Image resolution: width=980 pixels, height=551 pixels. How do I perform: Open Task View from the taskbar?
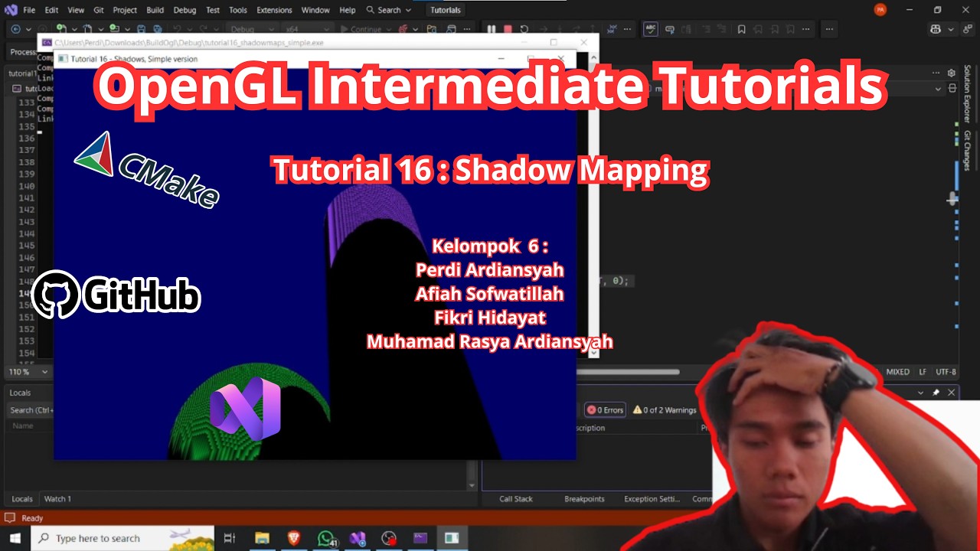coord(230,538)
